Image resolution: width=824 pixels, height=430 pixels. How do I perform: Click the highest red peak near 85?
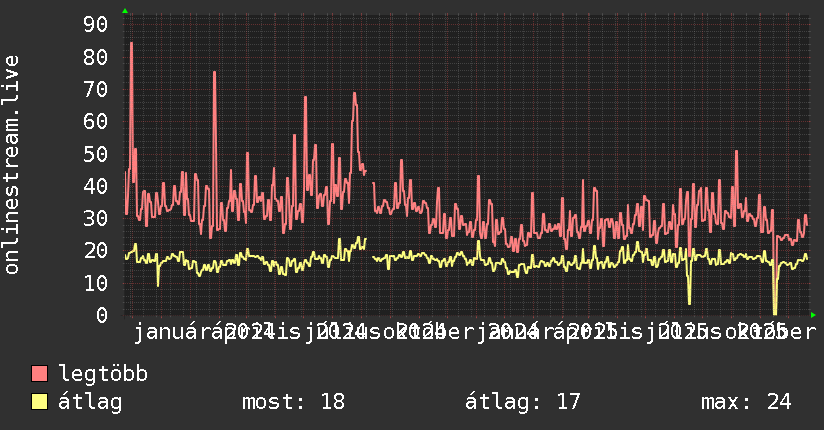pos(131,44)
